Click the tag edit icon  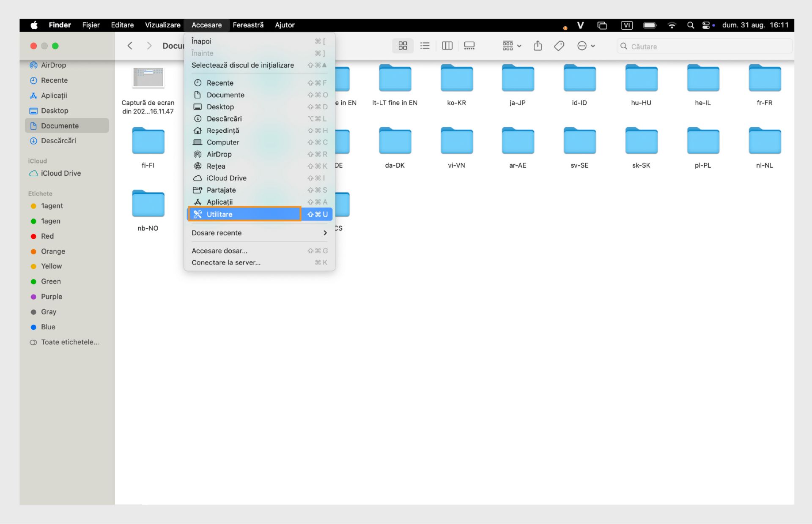559,46
